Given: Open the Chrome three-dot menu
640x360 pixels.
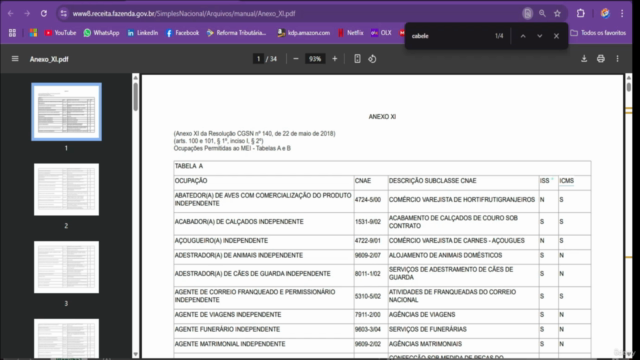Looking at the screenshot, I should (622, 13).
